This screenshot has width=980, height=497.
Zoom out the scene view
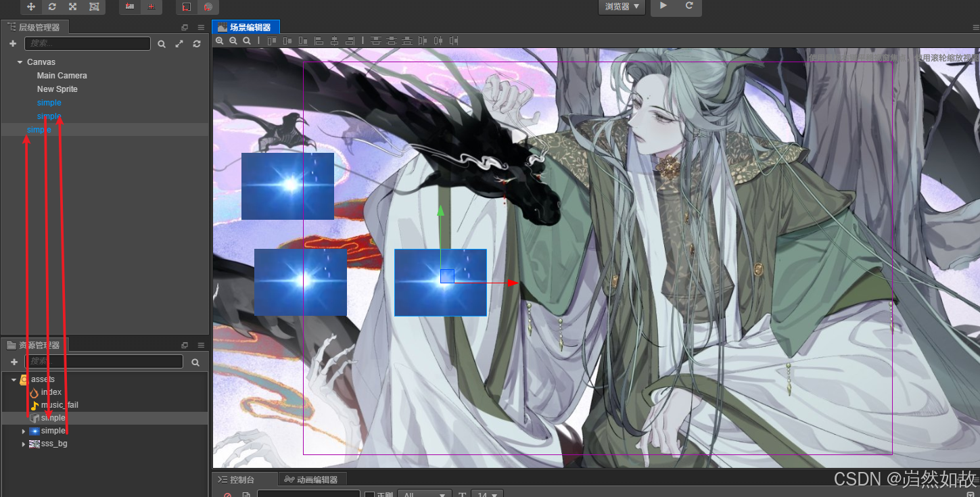click(x=233, y=41)
